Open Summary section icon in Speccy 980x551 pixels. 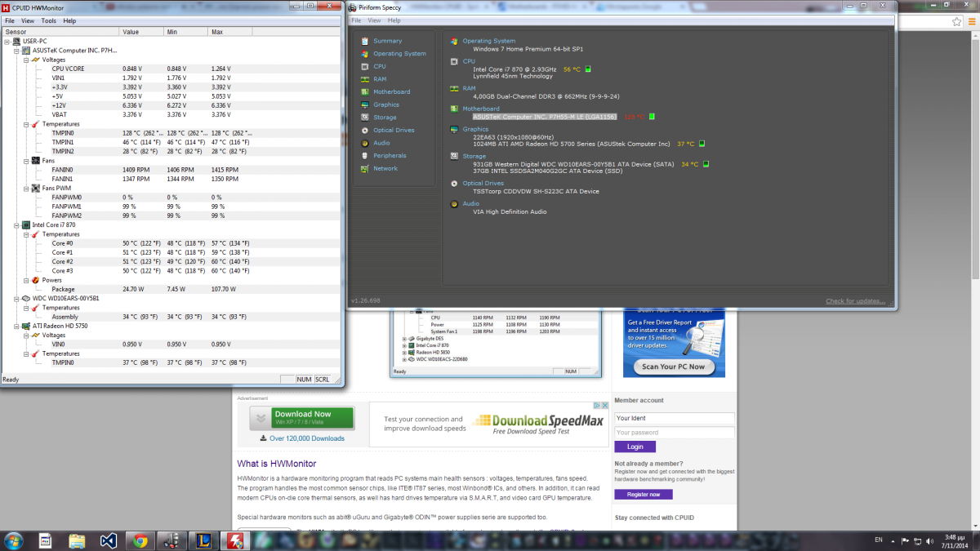(365, 41)
